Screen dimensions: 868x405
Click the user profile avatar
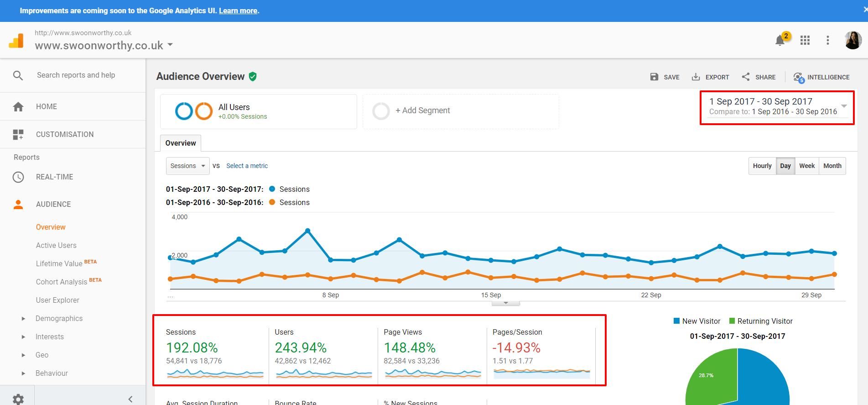coord(852,40)
